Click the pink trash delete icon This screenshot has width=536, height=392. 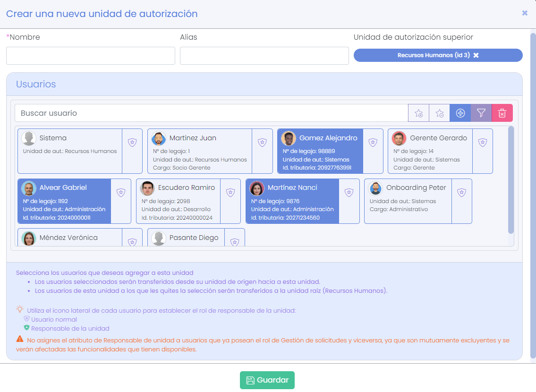[x=502, y=113]
